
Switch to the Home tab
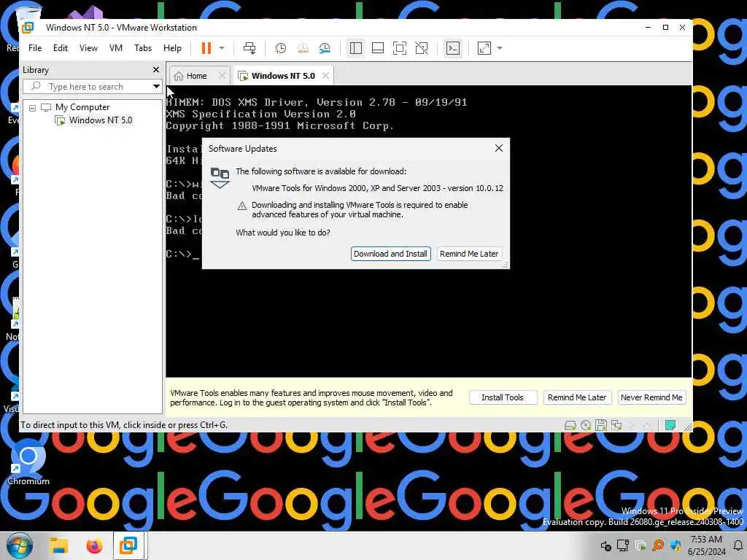click(196, 76)
